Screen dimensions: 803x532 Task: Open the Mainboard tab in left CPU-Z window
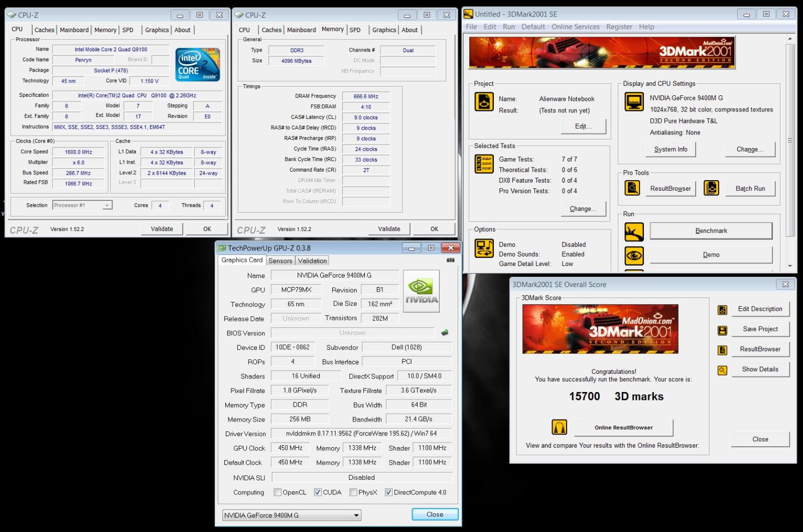click(x=74, y=30)
